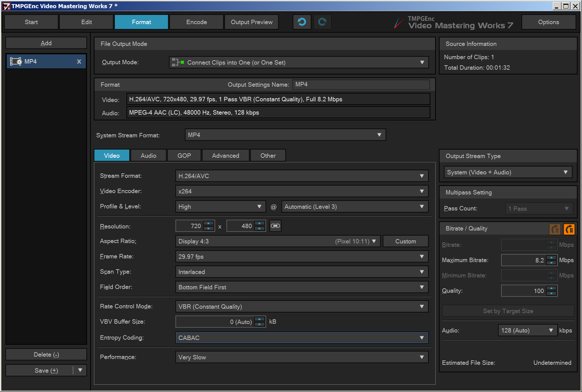Screen dimensions: 582x392
Task: Expand the Entropy Coding CABAC dropdown
Action: (302, 338)
